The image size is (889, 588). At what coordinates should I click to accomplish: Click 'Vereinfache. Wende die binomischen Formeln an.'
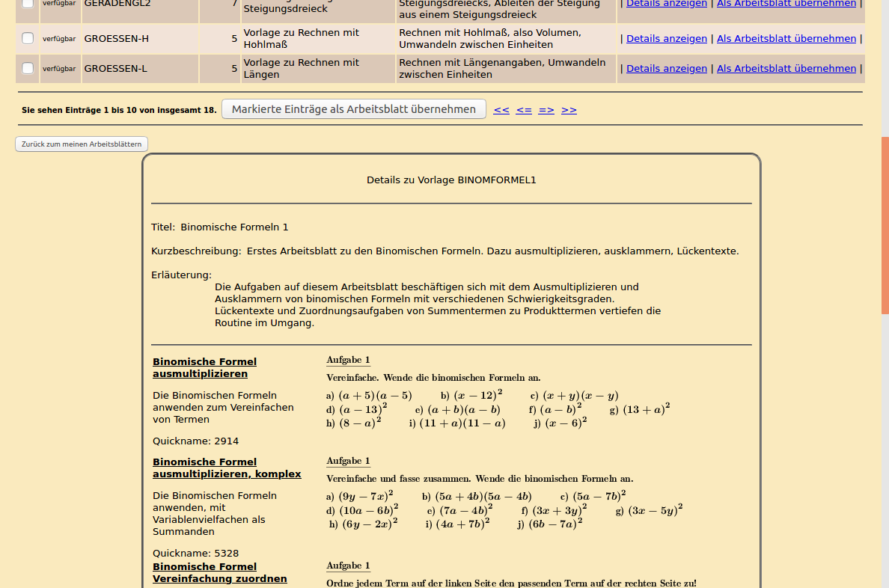[x=434, y=378]
